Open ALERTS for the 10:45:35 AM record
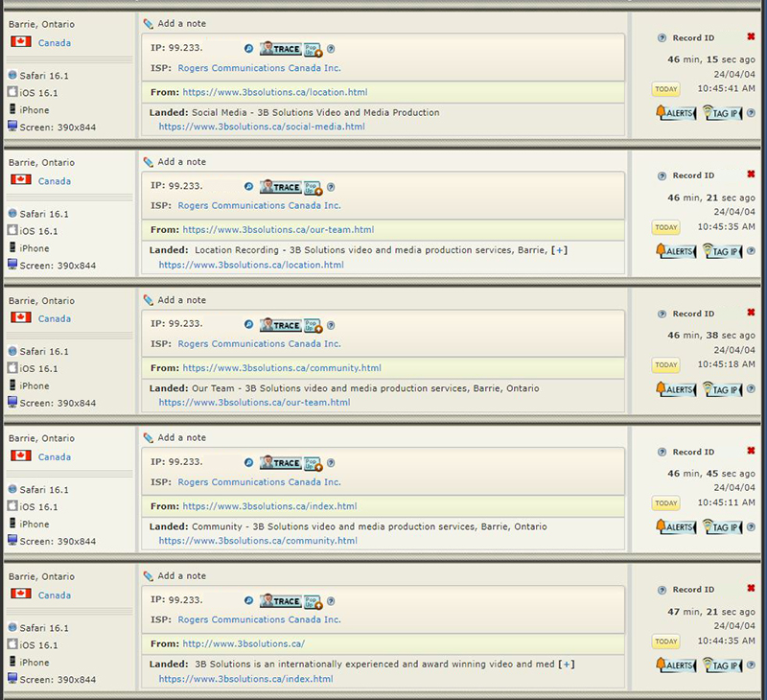The height and width of the screenshot is (700, 767). 676,251
